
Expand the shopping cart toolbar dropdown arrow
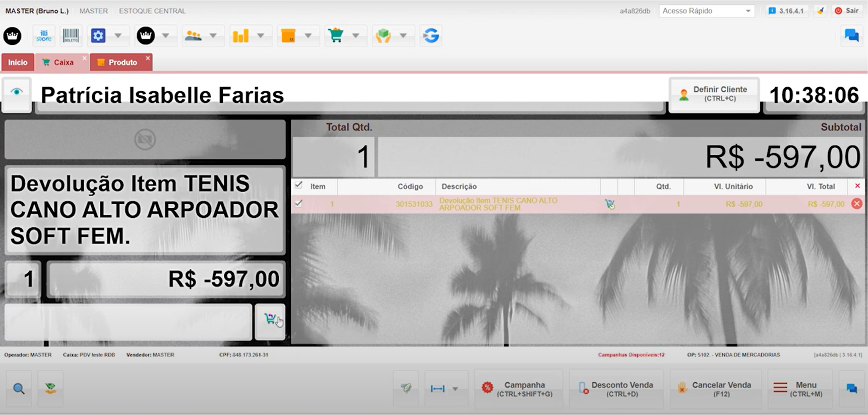click(355, 36)
